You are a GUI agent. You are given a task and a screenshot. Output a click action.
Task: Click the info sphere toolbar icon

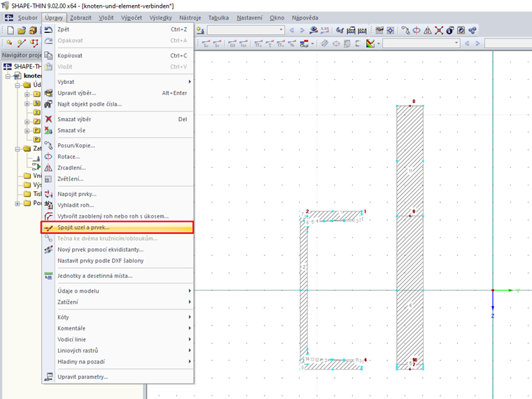450,31
